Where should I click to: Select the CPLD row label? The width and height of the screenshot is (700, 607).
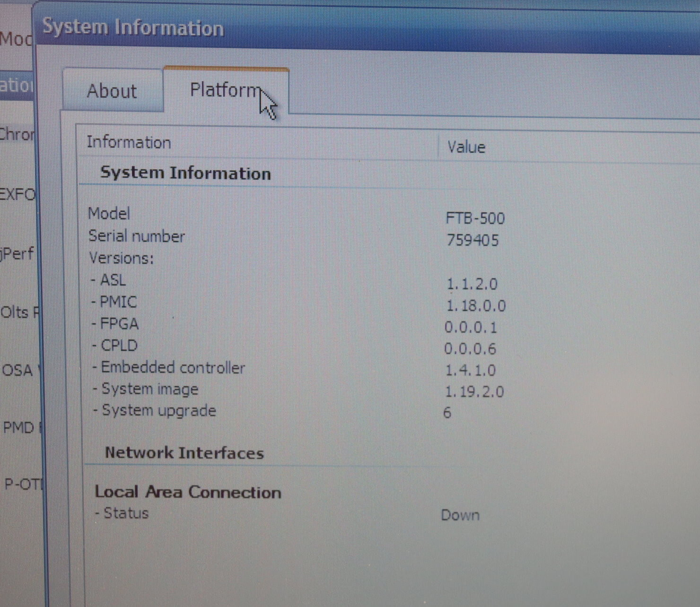[115, 346]
